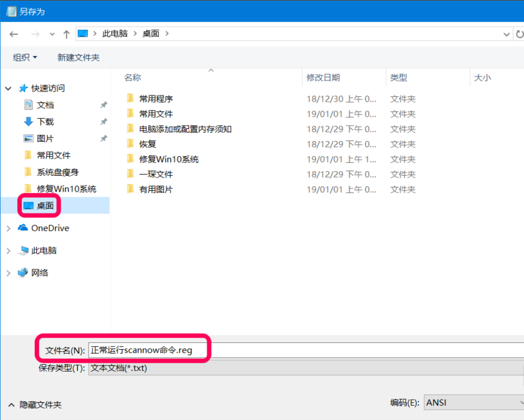Select the 有用图片 folder icon

point(131,189)
